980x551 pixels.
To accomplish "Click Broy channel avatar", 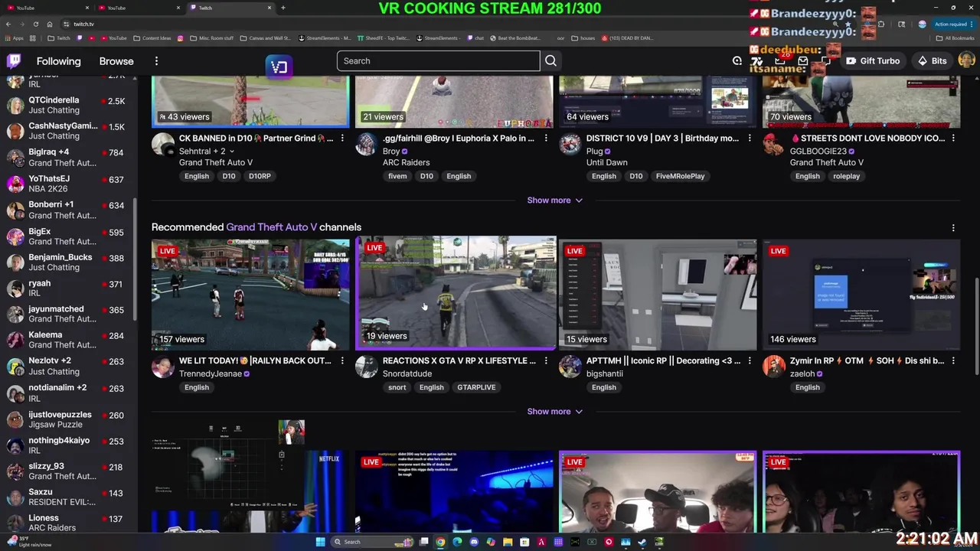I will [x=367, y=145].
